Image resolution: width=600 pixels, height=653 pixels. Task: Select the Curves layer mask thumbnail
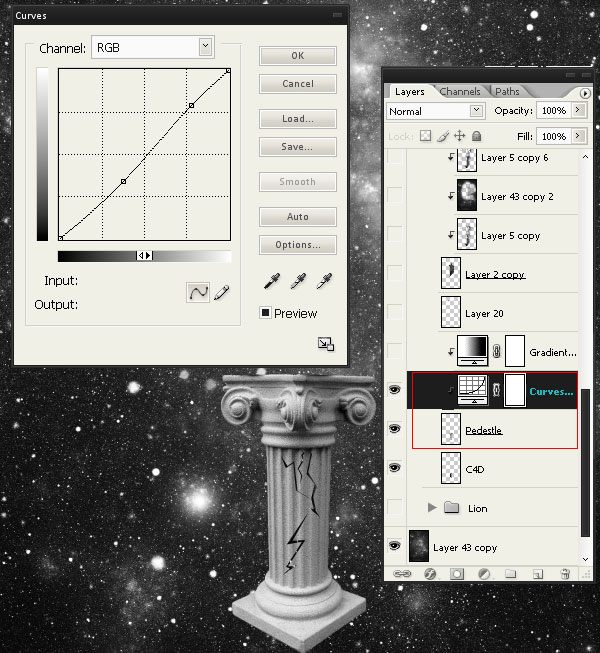pos(515,390)
